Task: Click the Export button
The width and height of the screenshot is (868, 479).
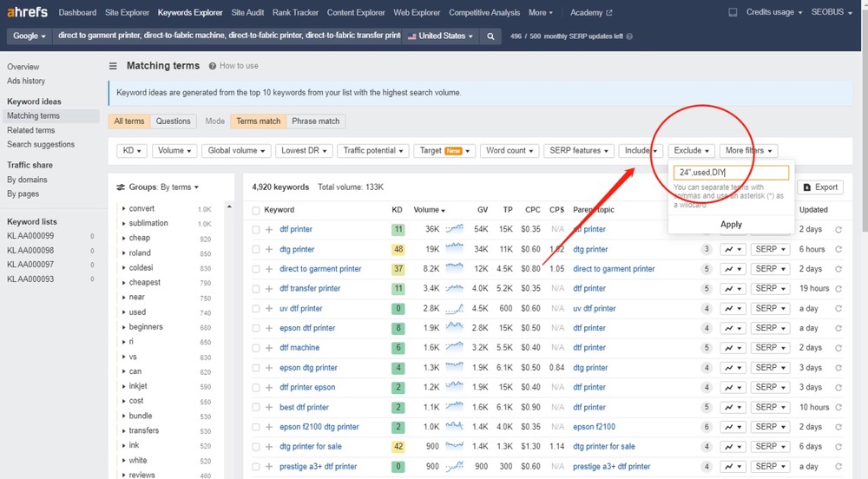Action: pyautogui.click(x=820, y=187)
